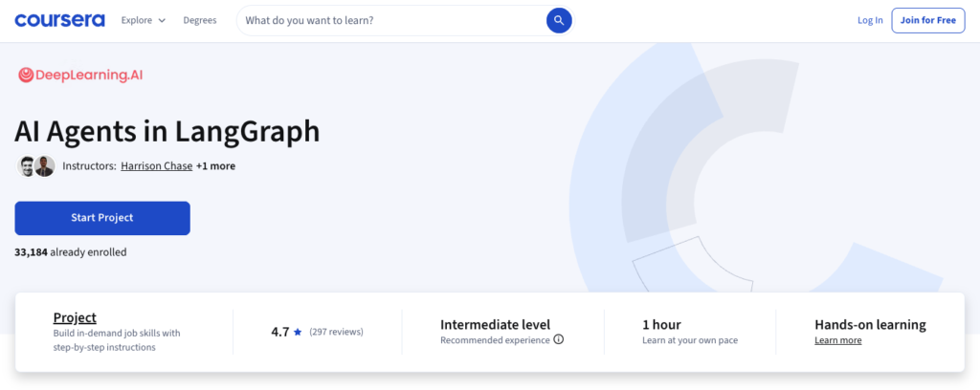Open the Learn more link under Hands-on learning
Image resolution: width=980 pixels, height=390 pixels.
coord(838,340)
